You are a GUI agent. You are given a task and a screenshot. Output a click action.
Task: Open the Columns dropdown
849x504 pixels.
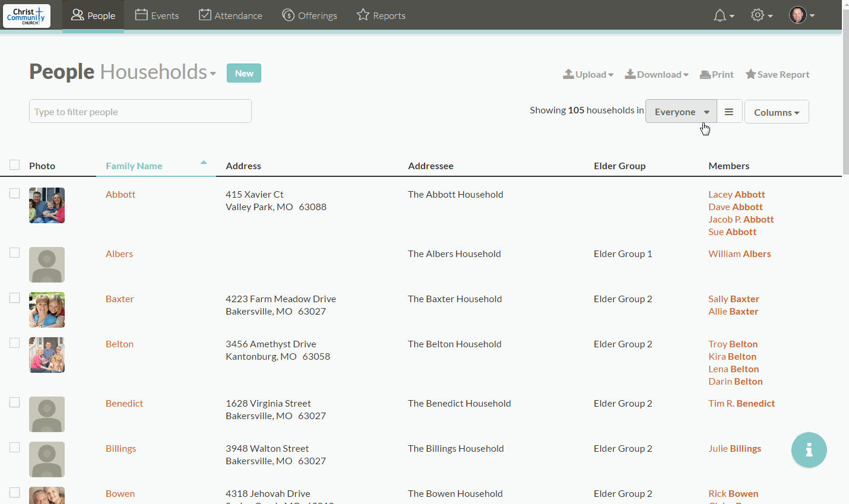777,112
